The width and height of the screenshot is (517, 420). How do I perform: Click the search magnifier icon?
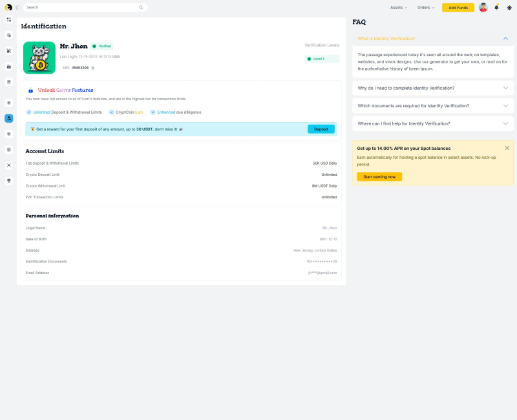141,8
